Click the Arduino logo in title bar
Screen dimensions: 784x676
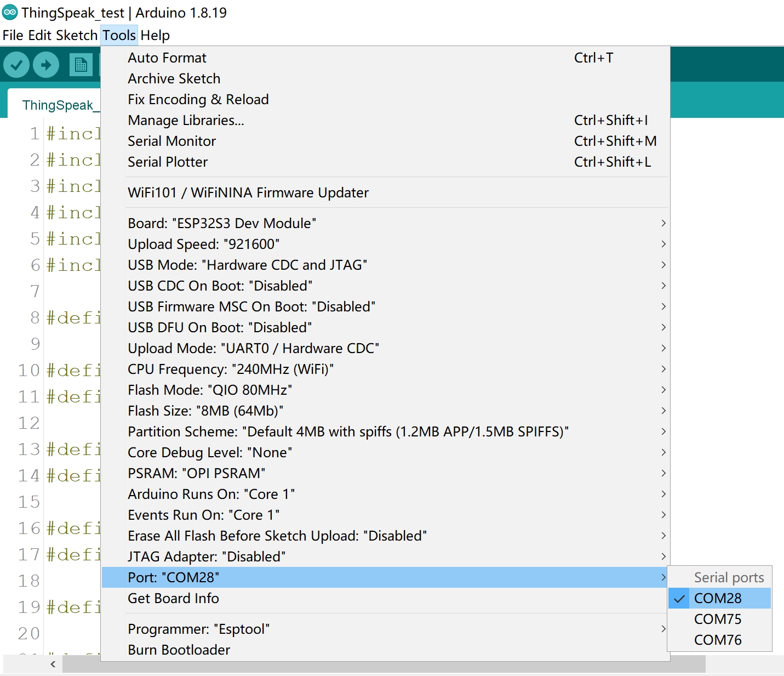[x=10, y=12]
